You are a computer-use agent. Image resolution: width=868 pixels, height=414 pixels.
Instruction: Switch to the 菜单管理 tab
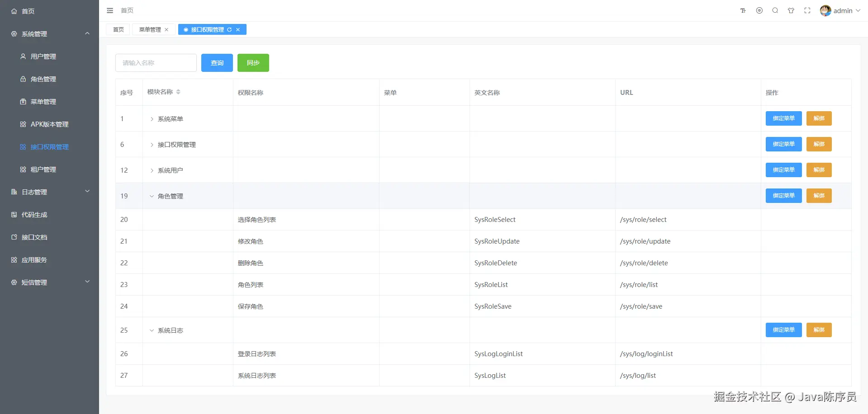coord(150,29)
